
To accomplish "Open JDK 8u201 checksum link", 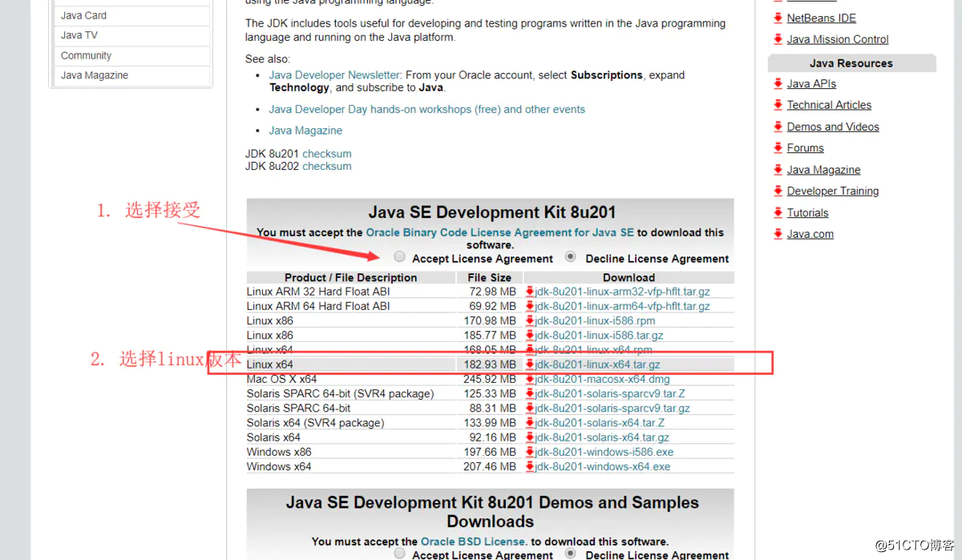I will 327,153.
